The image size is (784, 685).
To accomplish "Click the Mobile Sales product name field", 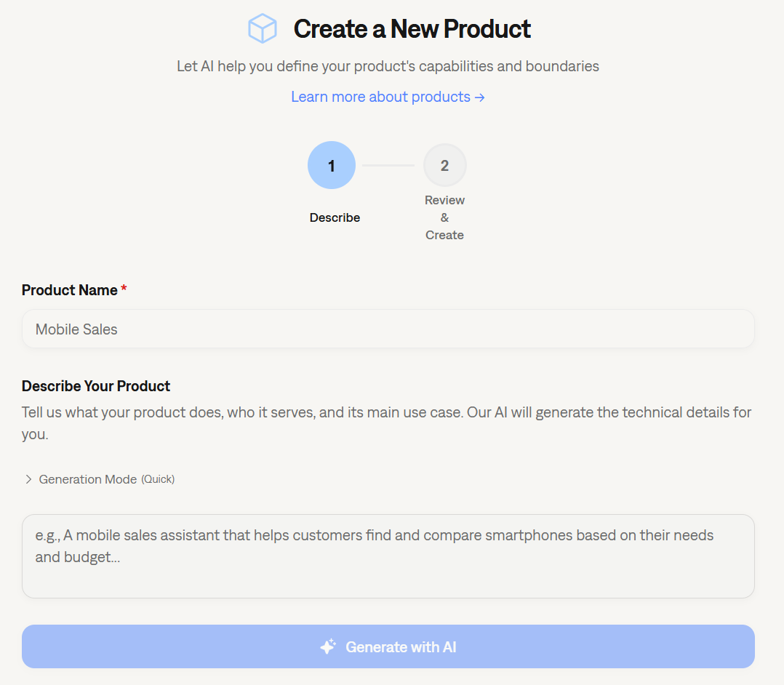I will [388, 329].
